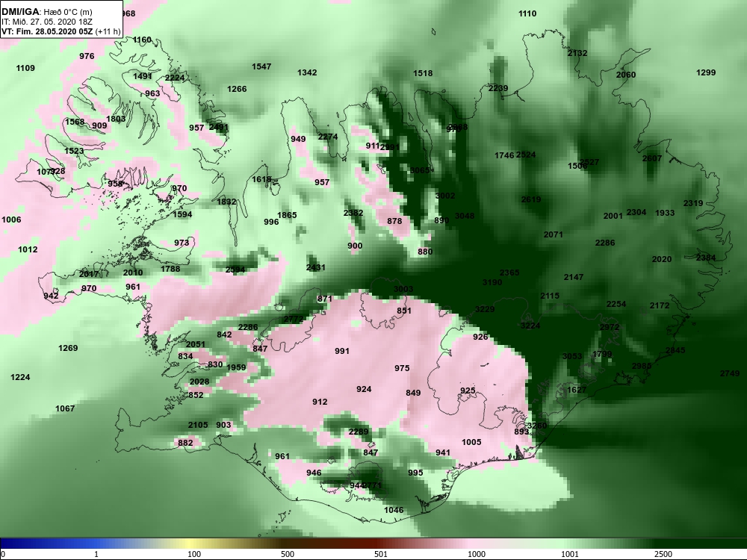Click the map value 2132
The width and height of the screenshot is (747, 560).
tap(577, 53)
